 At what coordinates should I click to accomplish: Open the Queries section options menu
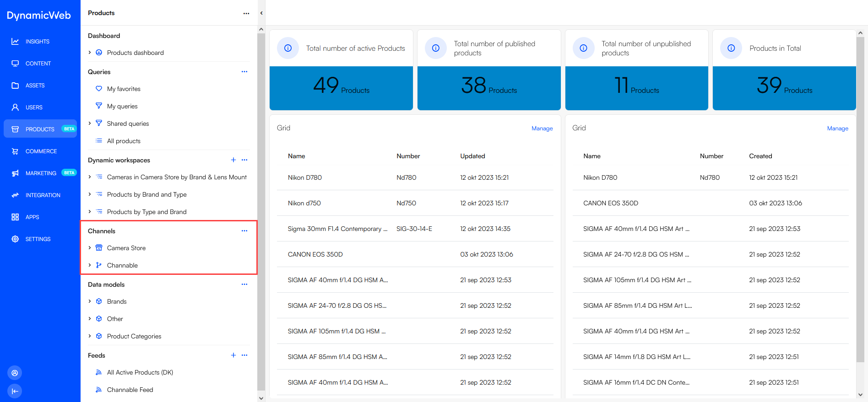pyautogui.click(x=244, y=72)
